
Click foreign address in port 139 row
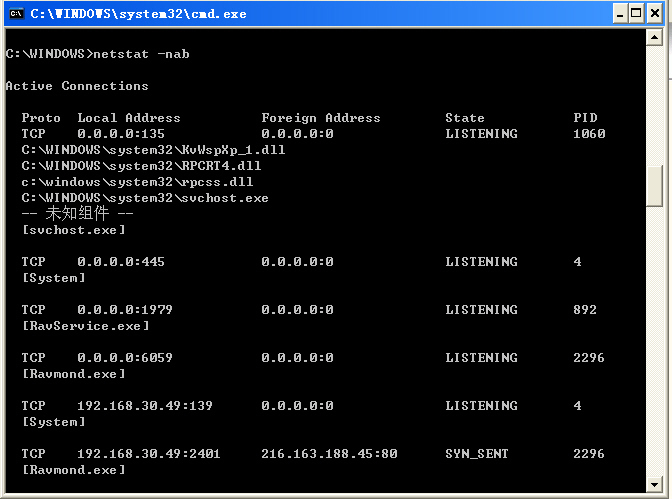click(x=297, y=406)
